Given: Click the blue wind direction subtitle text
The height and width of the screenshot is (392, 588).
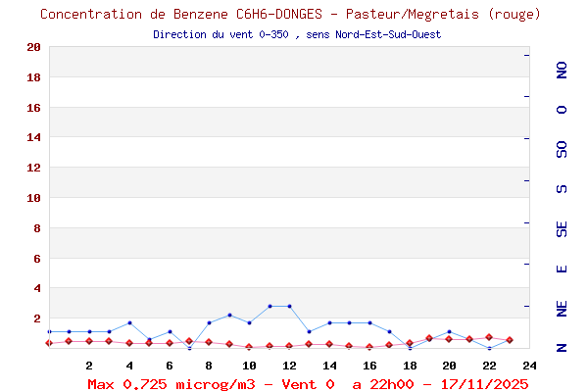Looking at the screenshot, I should (x=297, y=34).
